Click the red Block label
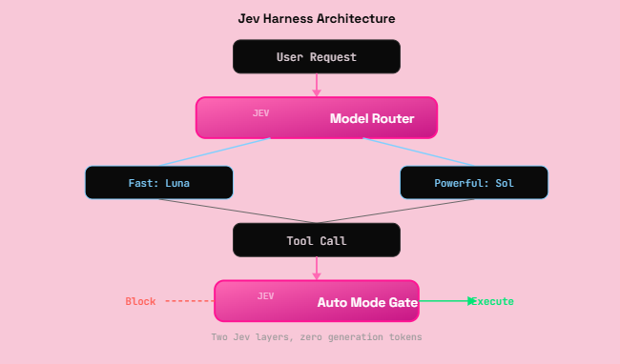Screen dimensions: 620x364 140,301
